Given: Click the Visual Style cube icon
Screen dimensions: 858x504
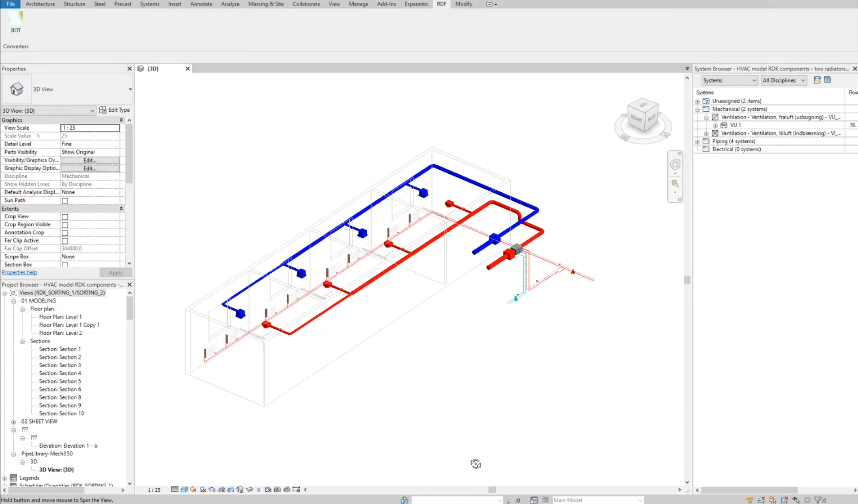Looking at the screenshot, I should 184,490.
